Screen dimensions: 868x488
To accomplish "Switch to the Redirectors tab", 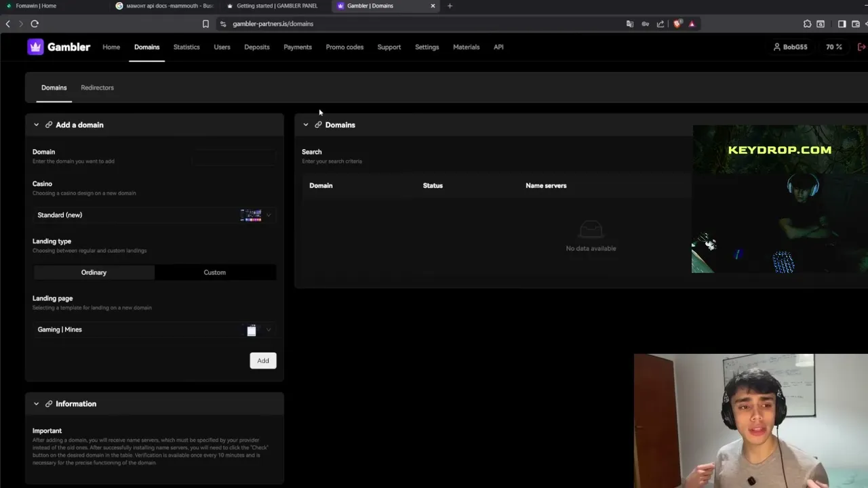I will coord(97,87).
